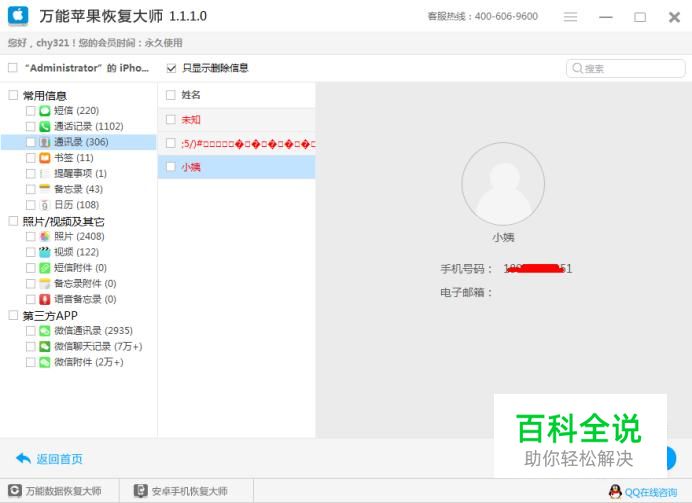Click the 书签 bookmark icon
Viewport: 692px width, 503px height.
click(x=45, y=158)
